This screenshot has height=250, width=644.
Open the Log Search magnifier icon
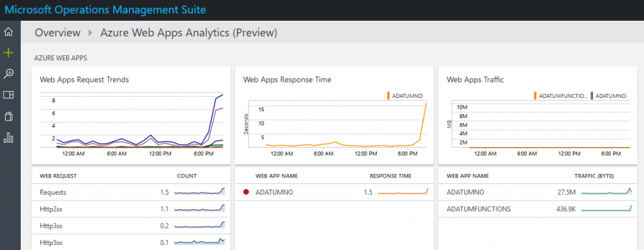pos(8,74)
